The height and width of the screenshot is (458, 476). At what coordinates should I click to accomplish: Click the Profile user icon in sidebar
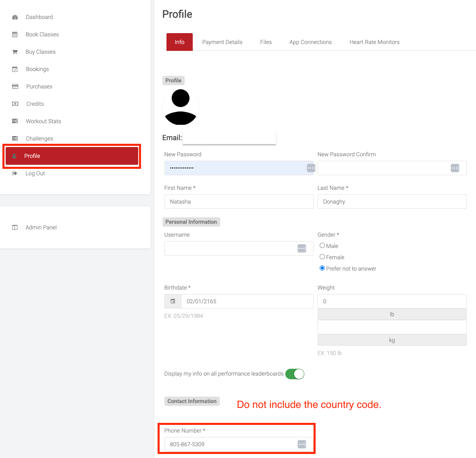coord(14,156)
